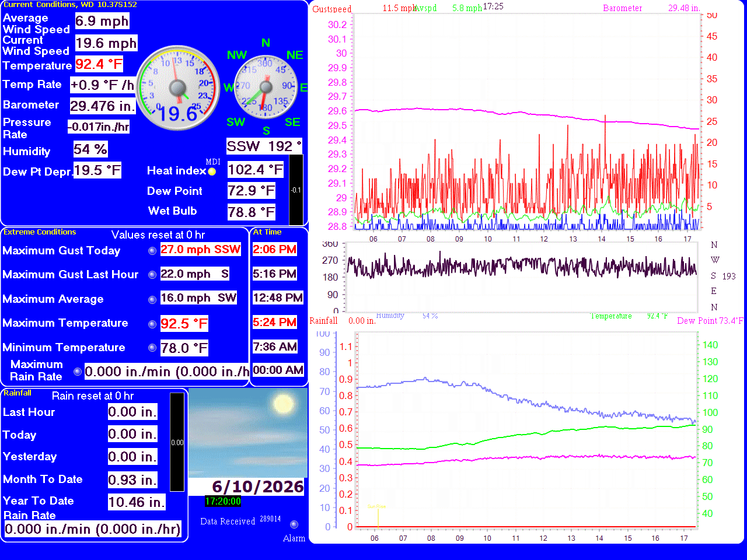Click the Avspd 5.8 mph legend on the graph
Viewport: 747px width, 560px height.
[448, 8]
